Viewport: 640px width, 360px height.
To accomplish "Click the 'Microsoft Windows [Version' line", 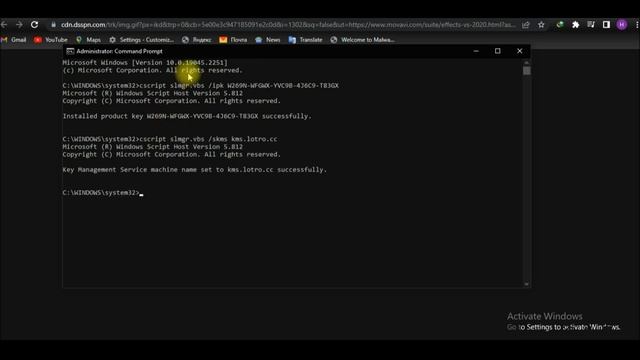I will tap(145, 63).
